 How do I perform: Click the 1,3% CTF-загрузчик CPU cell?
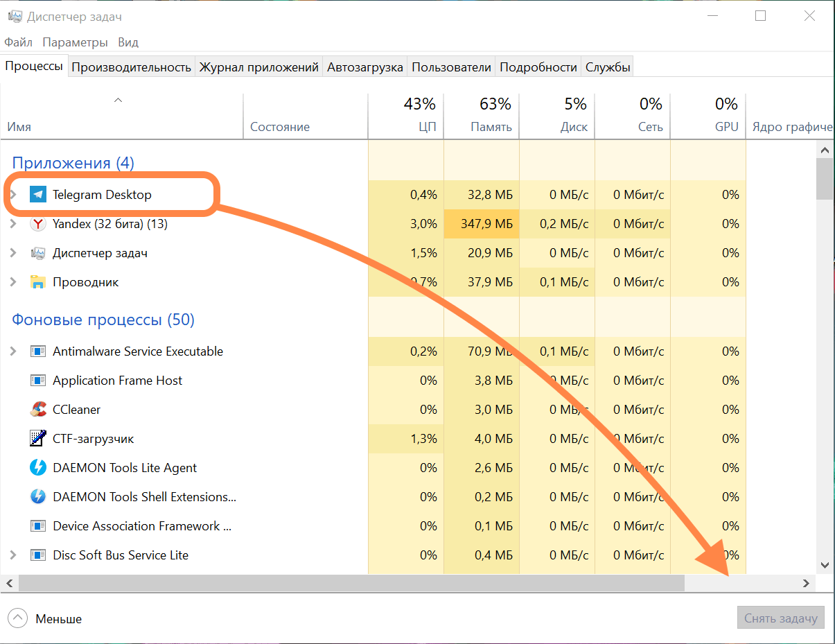click(x=405, y=439)
